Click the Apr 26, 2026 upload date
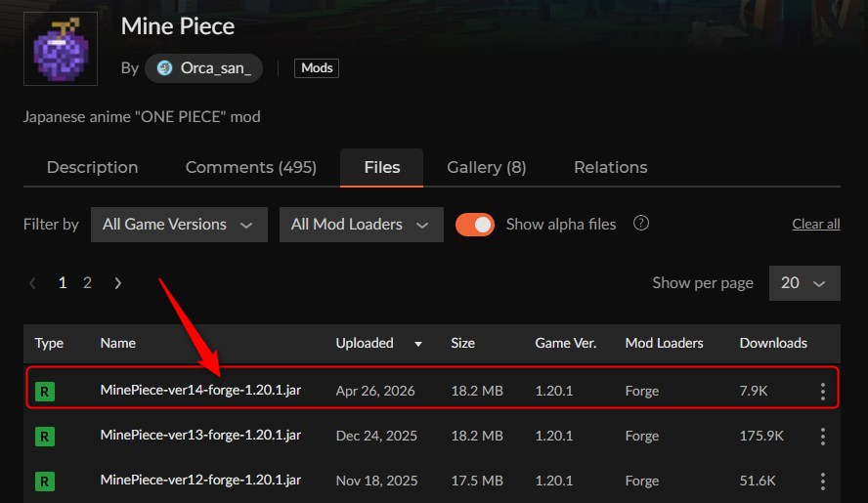Image resolution: width=868 pixels, height=503 pixels. click(375, 391)
